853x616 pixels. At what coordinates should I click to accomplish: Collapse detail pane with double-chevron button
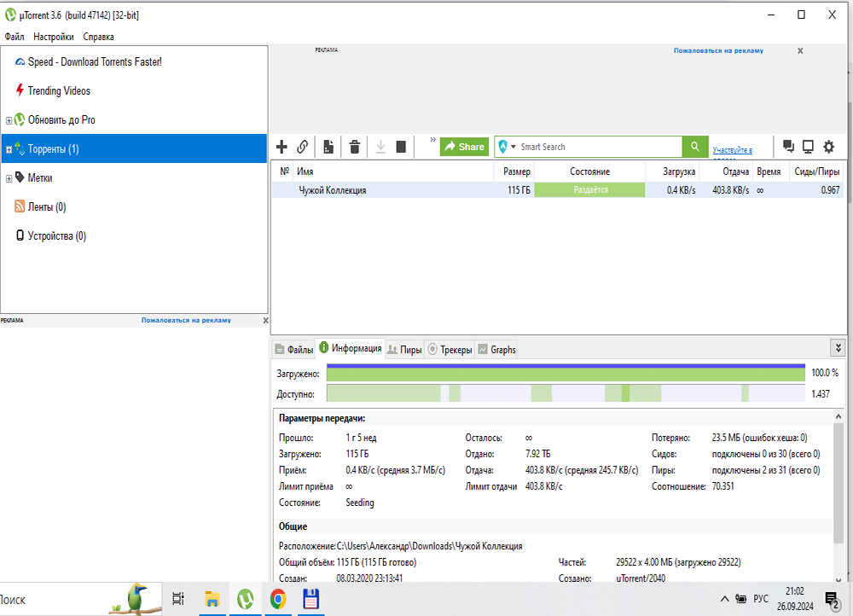point(838,348)
